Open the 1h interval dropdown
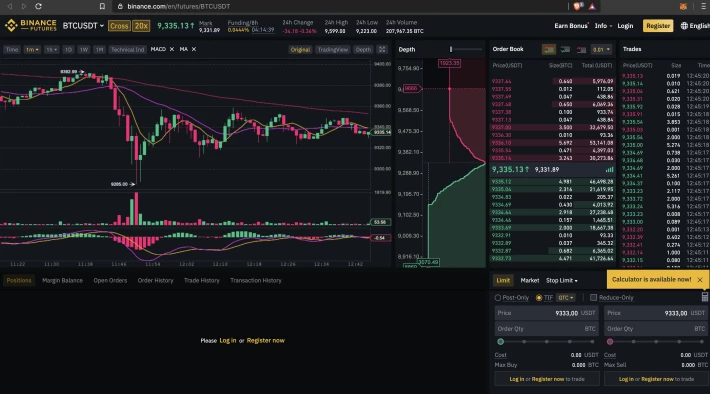This screenshot has width=710, height=394. tap(51, 49)
